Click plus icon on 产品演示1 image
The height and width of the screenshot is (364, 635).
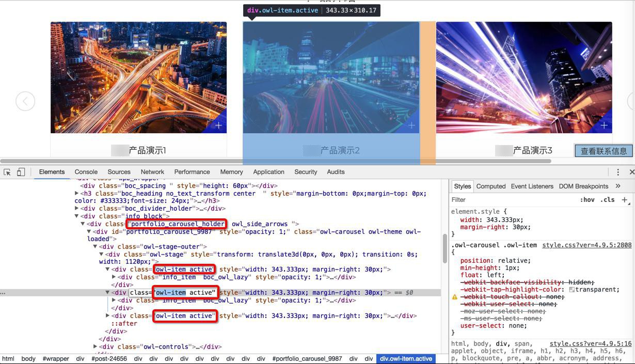(x=218, y=125)
